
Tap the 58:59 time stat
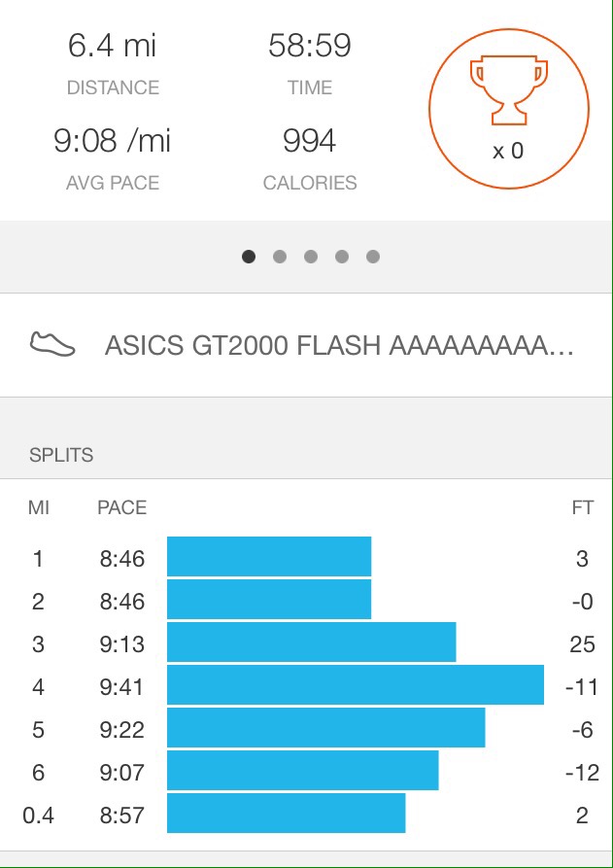click(310, 46)
